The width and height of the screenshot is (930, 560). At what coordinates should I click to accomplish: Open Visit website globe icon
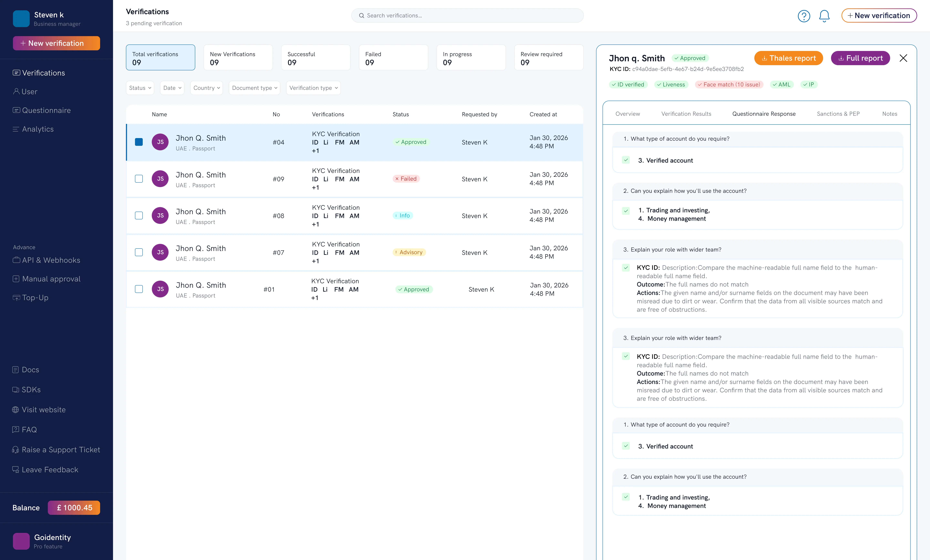[x=15, y=410]
